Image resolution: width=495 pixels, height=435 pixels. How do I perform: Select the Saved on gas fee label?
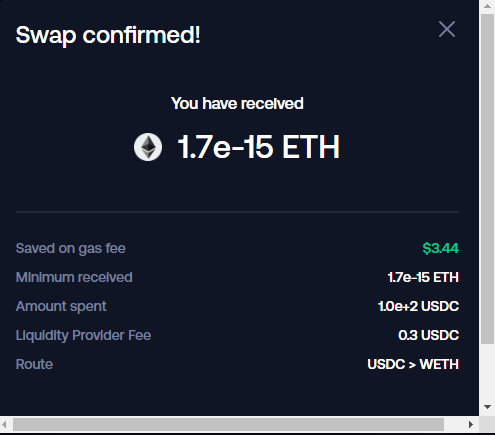71,248
